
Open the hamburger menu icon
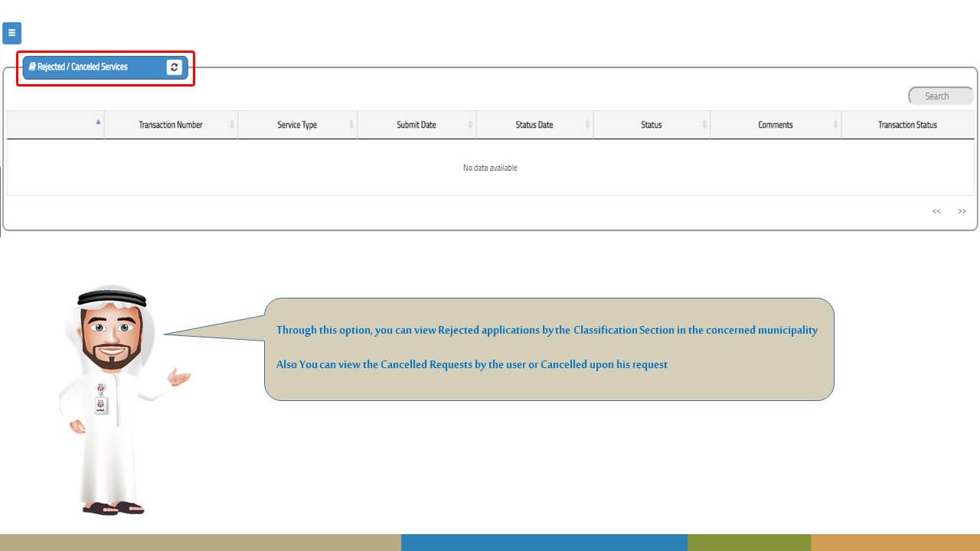click(11, 33)
